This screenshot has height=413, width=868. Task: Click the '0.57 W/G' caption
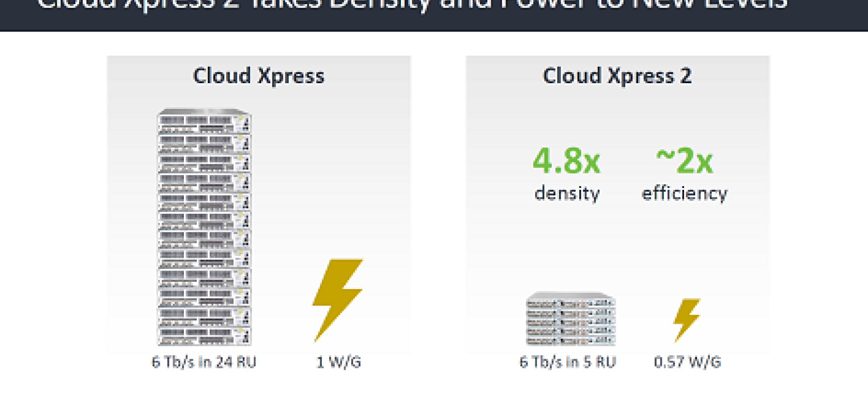click(687, 362)
